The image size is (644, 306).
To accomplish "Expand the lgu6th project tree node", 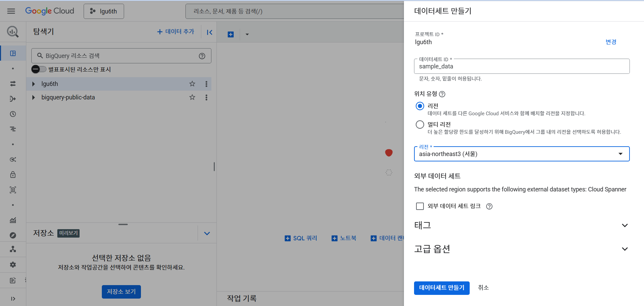I will click(x=33, y=84).
